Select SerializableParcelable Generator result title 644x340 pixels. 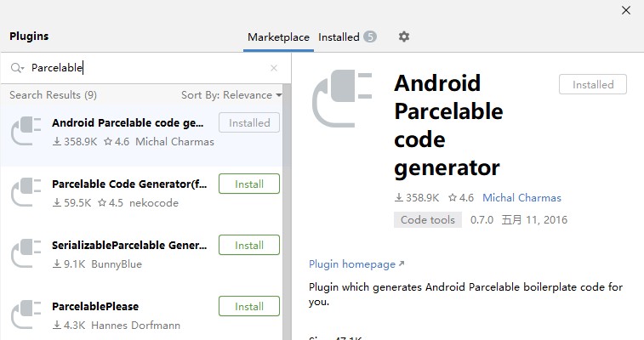click(x=129, y=246)
